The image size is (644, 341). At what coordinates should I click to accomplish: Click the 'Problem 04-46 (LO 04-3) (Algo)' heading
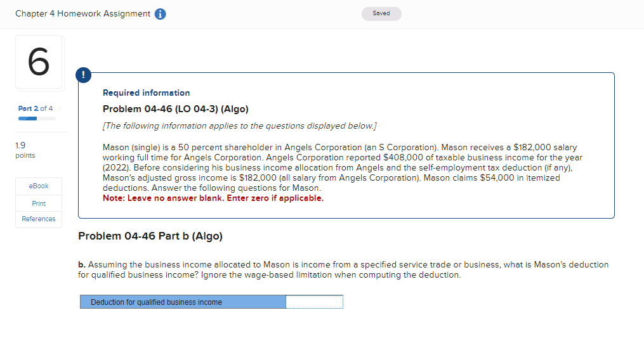coord(175,109)
